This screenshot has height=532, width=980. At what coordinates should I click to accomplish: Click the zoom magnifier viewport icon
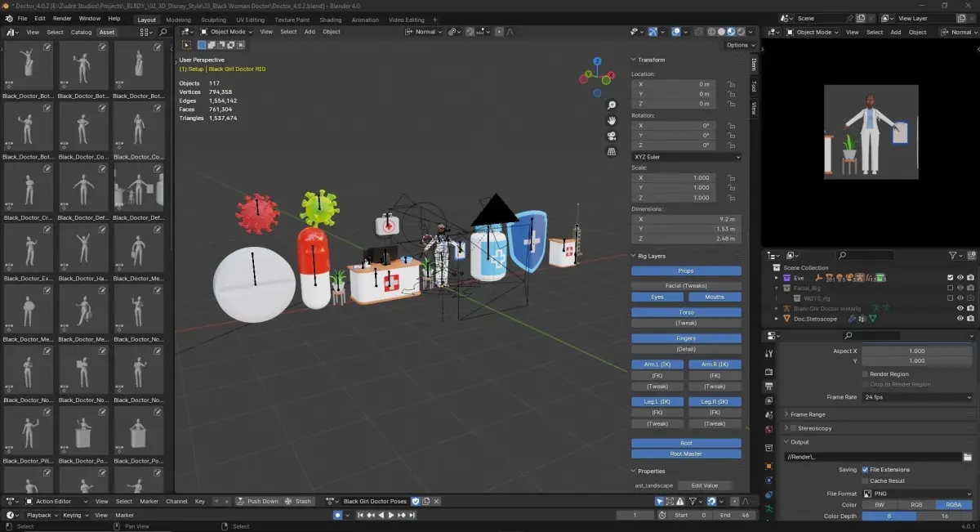(x=612, y=105)
